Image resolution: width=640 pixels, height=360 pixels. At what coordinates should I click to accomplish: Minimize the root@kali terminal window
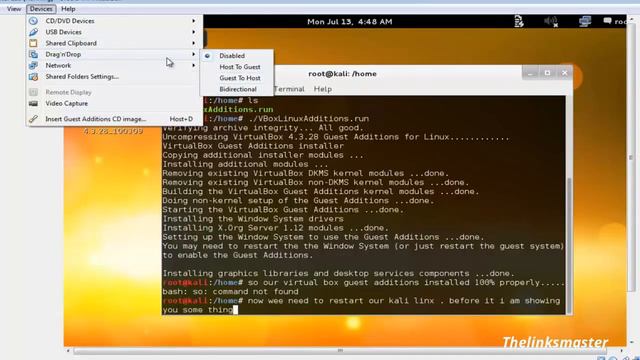(530, 73)
